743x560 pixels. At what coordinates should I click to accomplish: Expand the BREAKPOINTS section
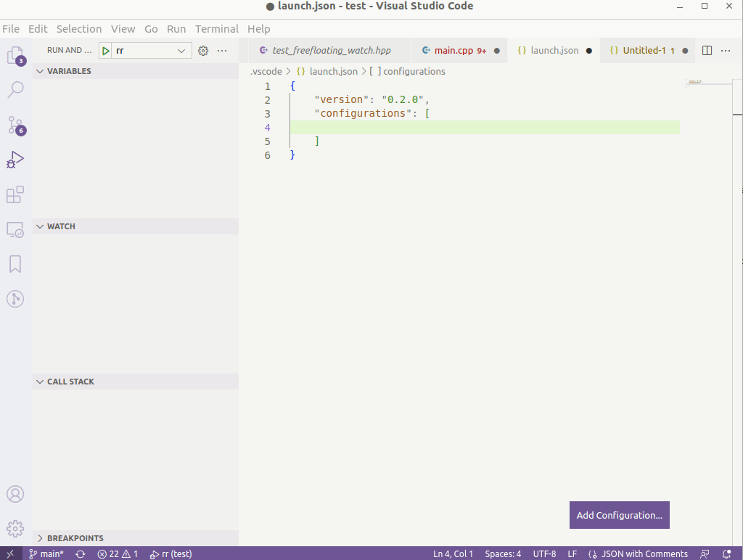click(75, 538)
